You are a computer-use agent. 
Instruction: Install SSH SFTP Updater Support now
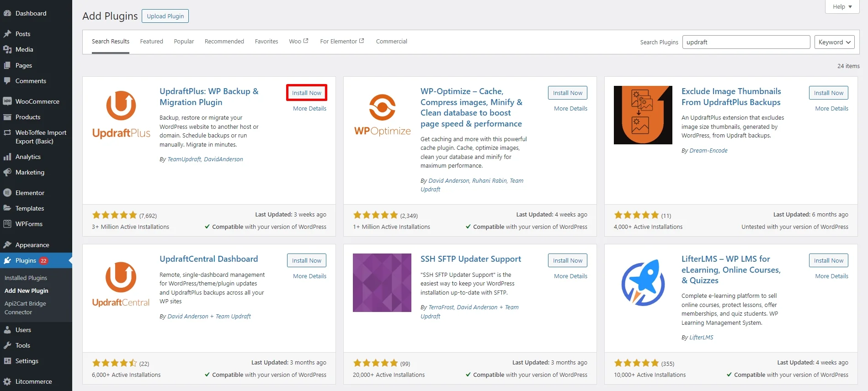[x=568, y=260]
